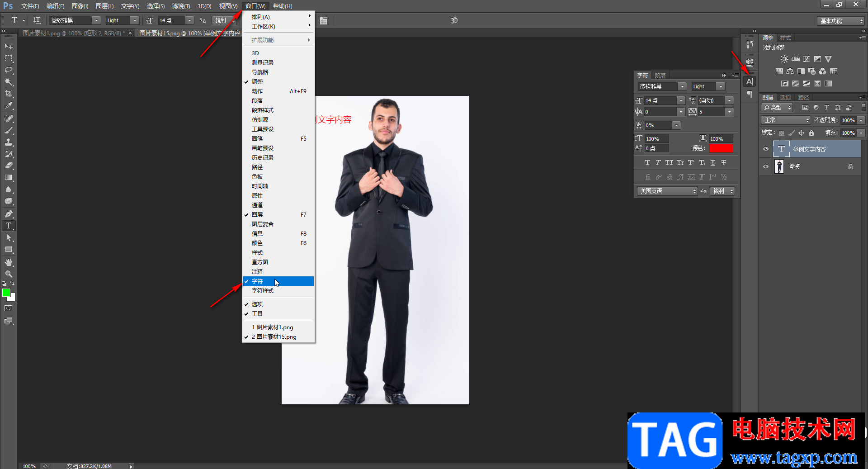The height and width of the screenshot is (469, 868).
Task: Select the Eraser tool
Action: 9,166
